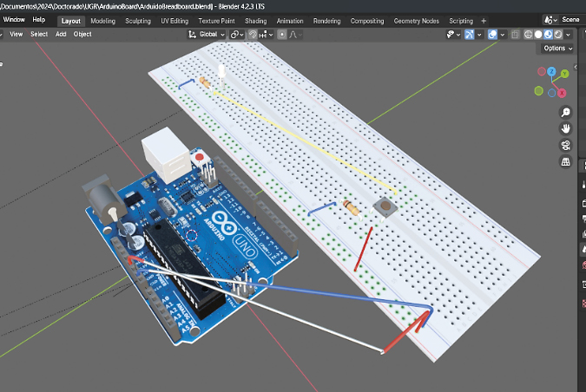Screen dimensions: 586x392
Task: Switch viewport shading to Rendered
Action: coord(558,35)
